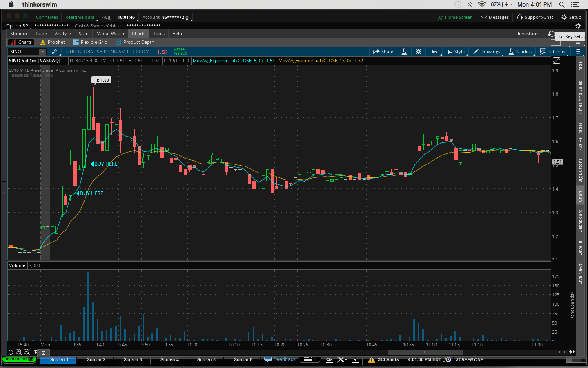The width and height of the screenshot is (588, 368).
Task: Open the Tools tab
Action: click(159, 34)
